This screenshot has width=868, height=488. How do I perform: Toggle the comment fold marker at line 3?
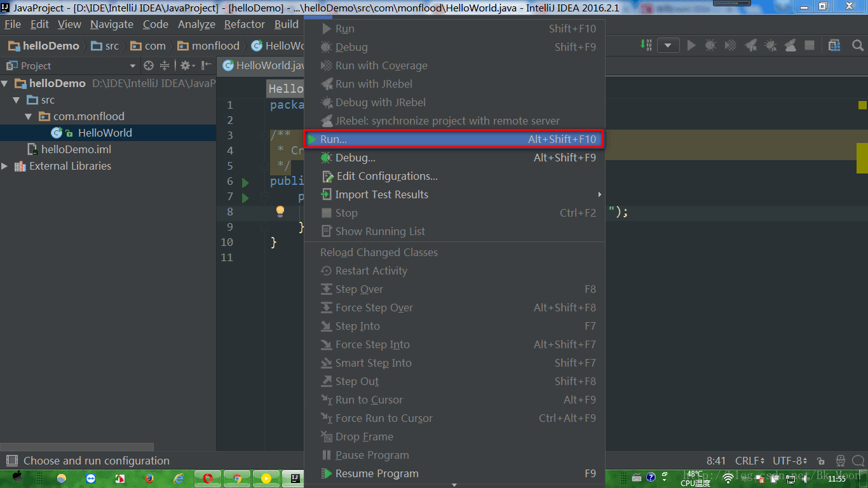tap(264, 135)
